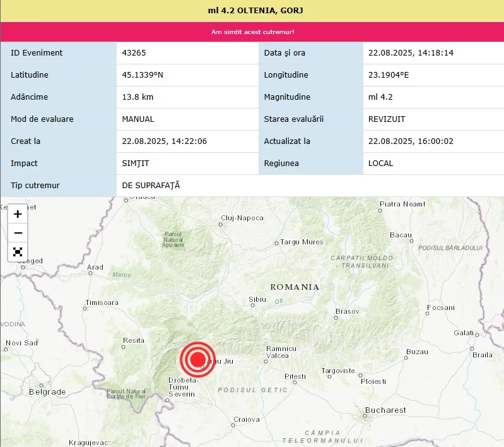Click the 'ml 4.2 OLTENIA, GORJ' title header
This screenshot has height=447, width=504.
pos(252,11)
